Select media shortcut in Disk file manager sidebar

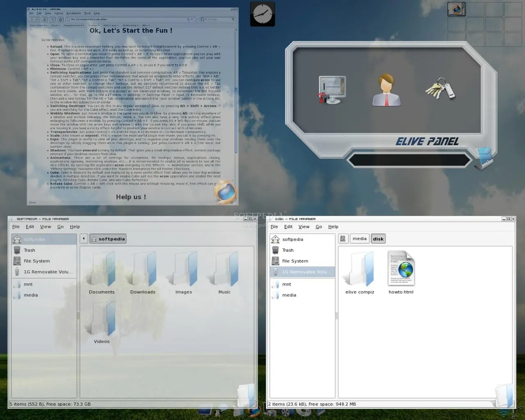click(x=302, y=295)
